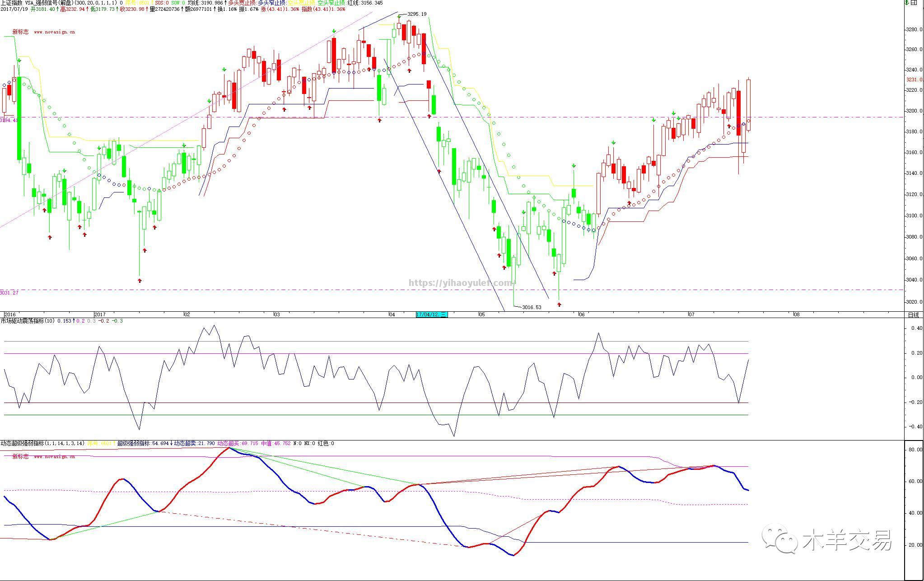924x581 pixels.
Task: Click the 日线 daily period label
Action: pyautogui.click(x=913, y=315)
